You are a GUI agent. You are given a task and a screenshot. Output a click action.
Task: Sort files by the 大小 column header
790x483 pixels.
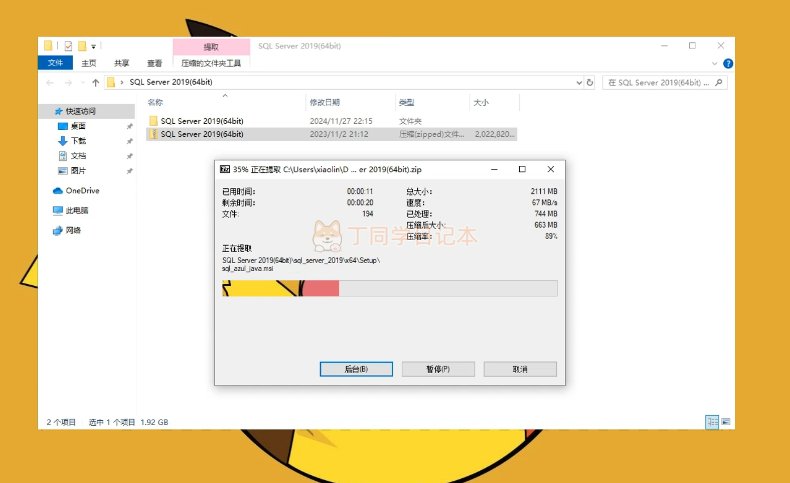click(481, 102)
